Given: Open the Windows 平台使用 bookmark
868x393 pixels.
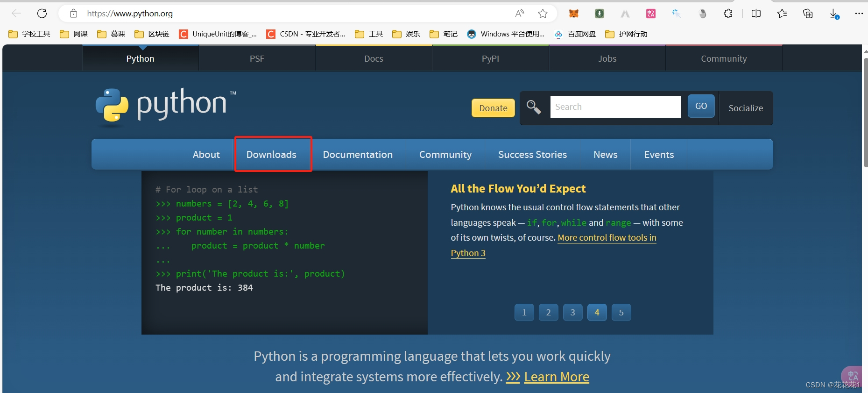Looking at the screenshot, I should point(506,34).
